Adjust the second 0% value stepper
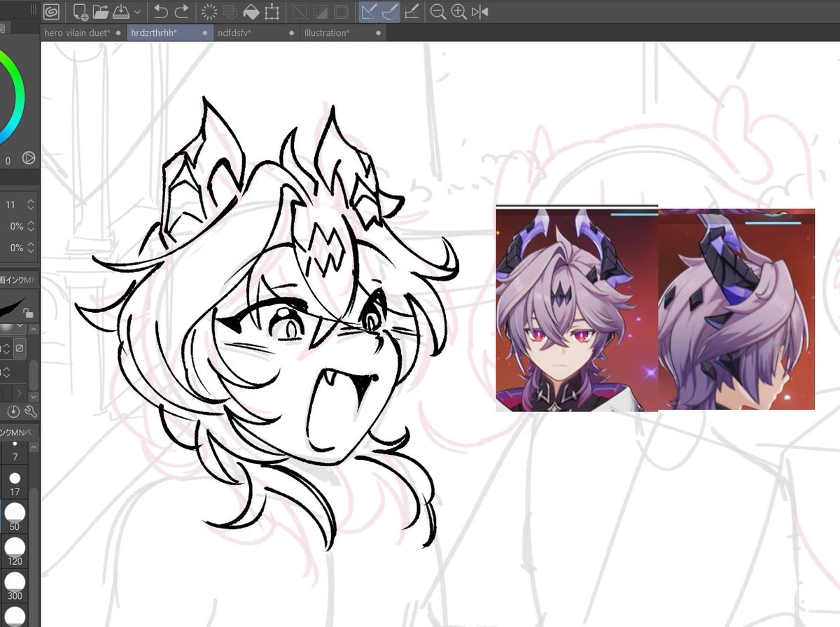840x627 pixels. [31, 248]
